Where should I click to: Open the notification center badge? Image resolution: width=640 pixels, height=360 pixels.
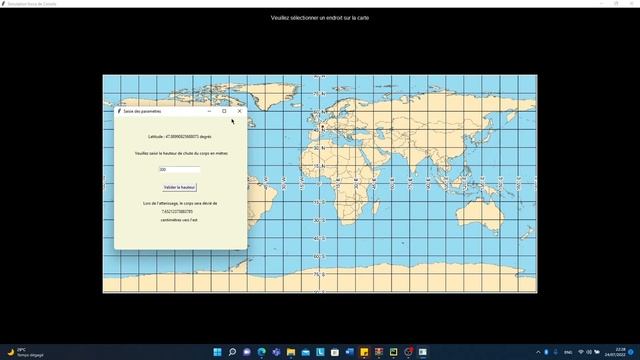tap(631, 352)
